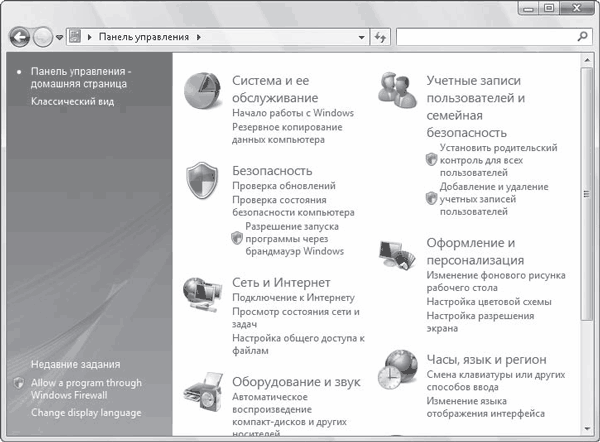
Task: Click the small shield beside Установить родительский контроль
Action: pyautogui.click(x=432, y=159)
